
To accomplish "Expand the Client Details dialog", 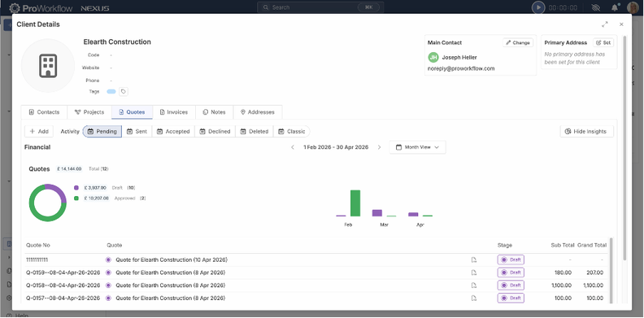I will (x=605, y=24).
